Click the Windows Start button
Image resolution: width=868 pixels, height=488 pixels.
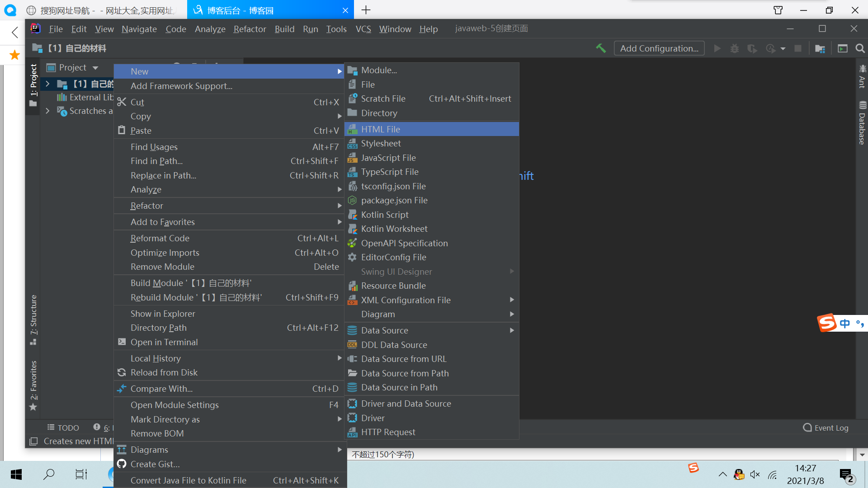pyautogui.click(x=16, y=474)
